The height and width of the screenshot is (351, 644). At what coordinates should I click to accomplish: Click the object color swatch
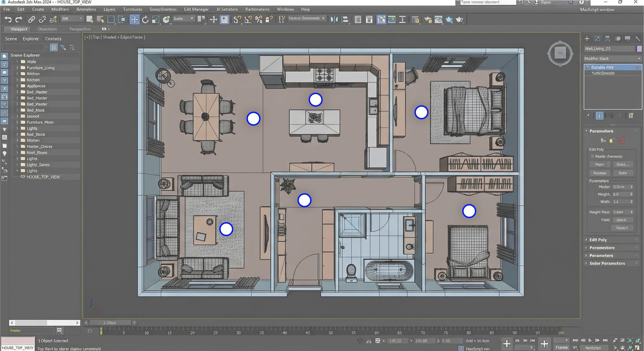639,48
